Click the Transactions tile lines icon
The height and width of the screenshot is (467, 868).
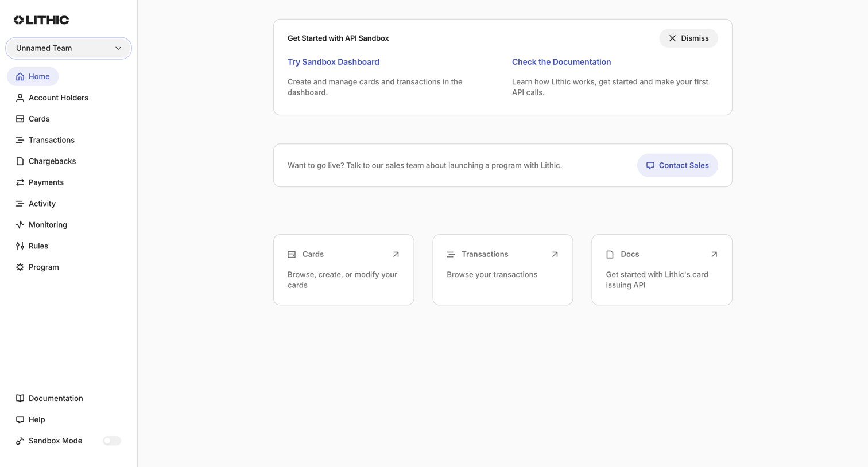pyautogui.click(x=451, y=254)
